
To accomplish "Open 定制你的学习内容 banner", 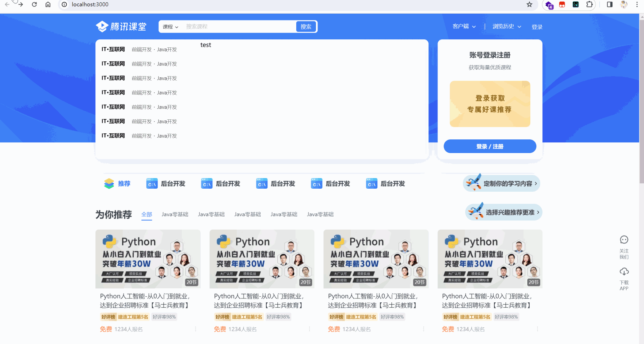I will pyautogui.click(x=502, y=183).
